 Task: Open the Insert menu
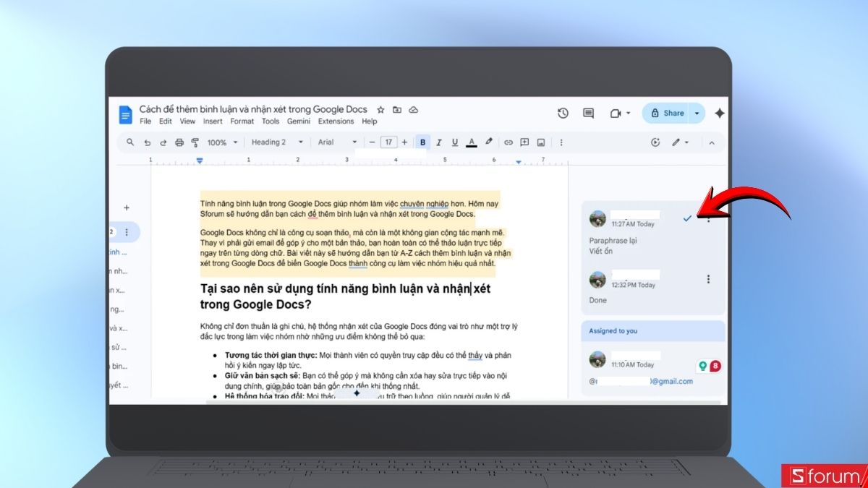213,121
